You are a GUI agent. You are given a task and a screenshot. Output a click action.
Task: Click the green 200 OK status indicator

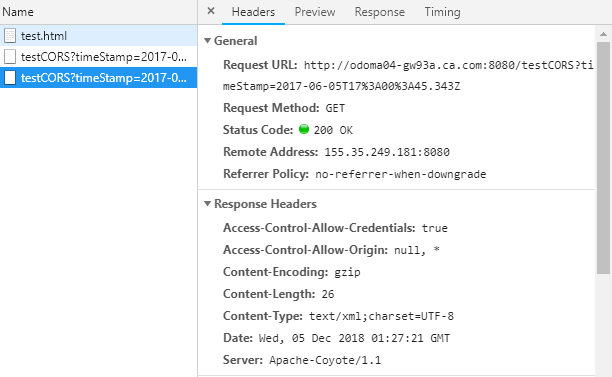pos(304,129)
